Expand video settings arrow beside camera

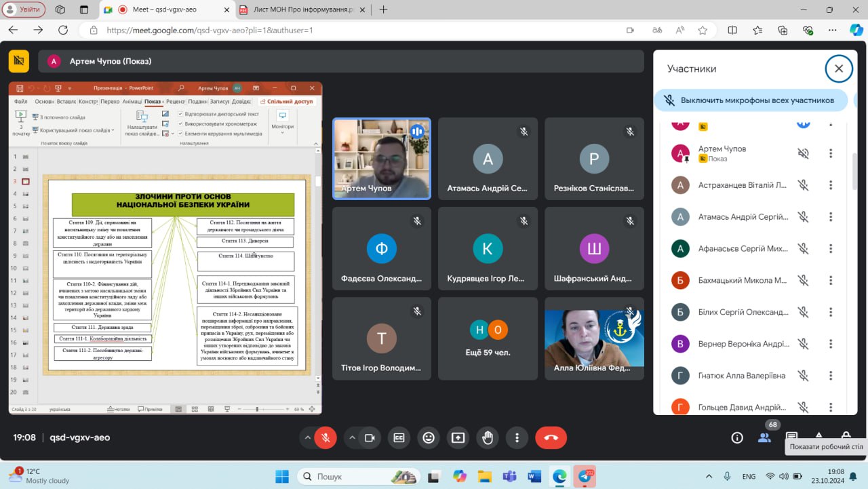(x=352, y=438)
